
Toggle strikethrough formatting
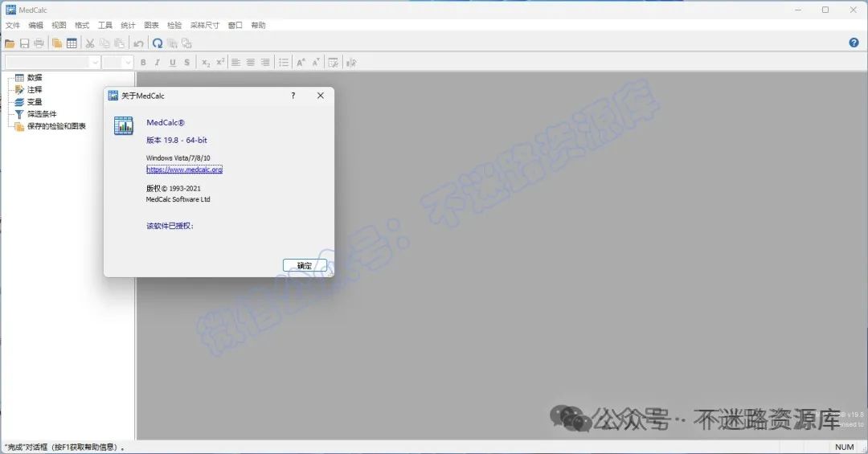tap(187, 63)
